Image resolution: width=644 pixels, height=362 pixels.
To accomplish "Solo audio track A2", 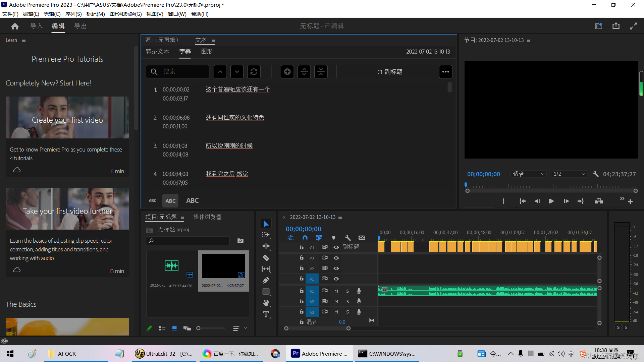I will point(347,302).
